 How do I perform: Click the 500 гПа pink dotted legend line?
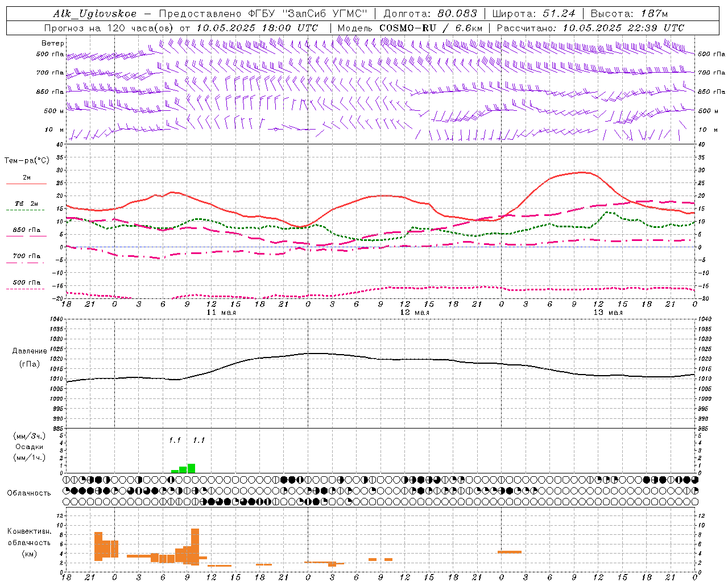pyautogui.click(x=25, y=289)
